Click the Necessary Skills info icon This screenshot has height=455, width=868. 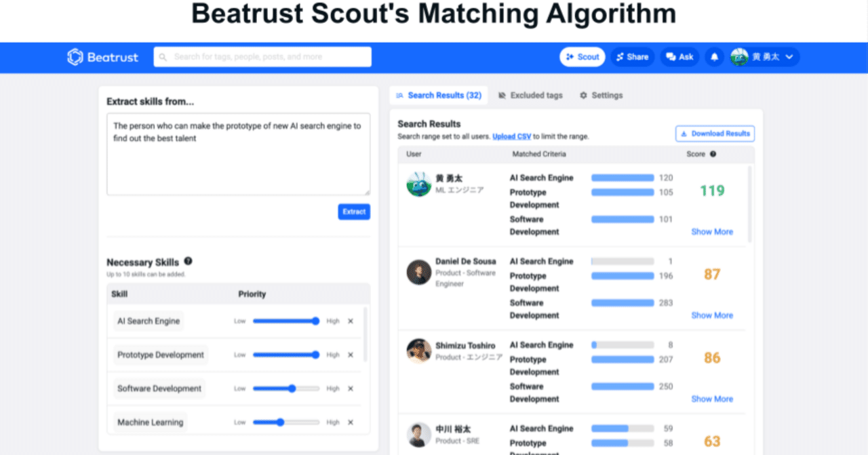coord(189,262)
